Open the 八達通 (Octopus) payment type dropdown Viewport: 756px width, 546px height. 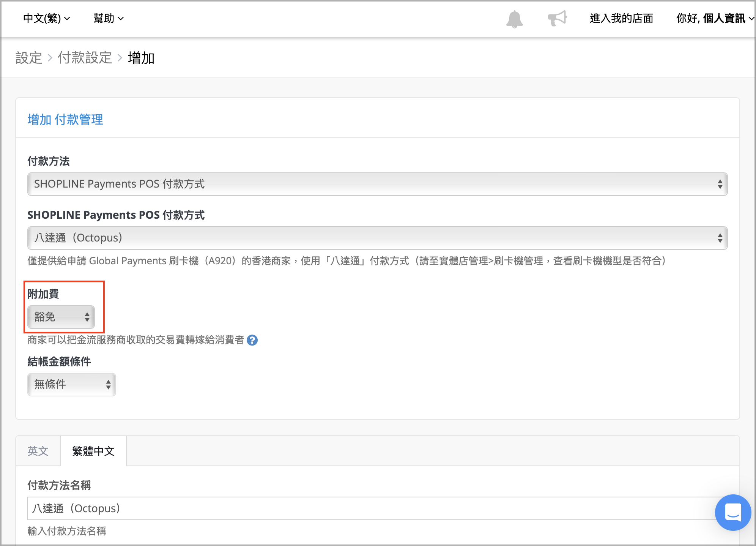[377, 238]
